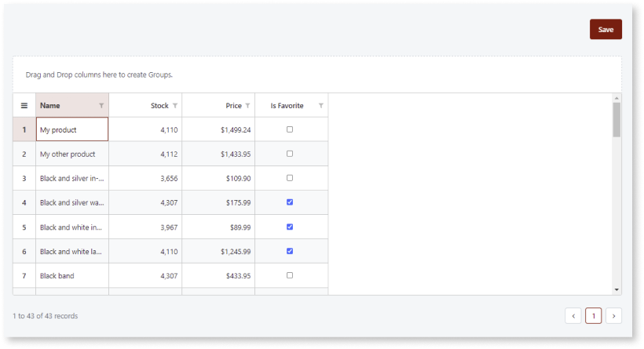This screenshot has width=644, height=349.
Task: Select page 1 in pagination
Action: tap(594, 316)
